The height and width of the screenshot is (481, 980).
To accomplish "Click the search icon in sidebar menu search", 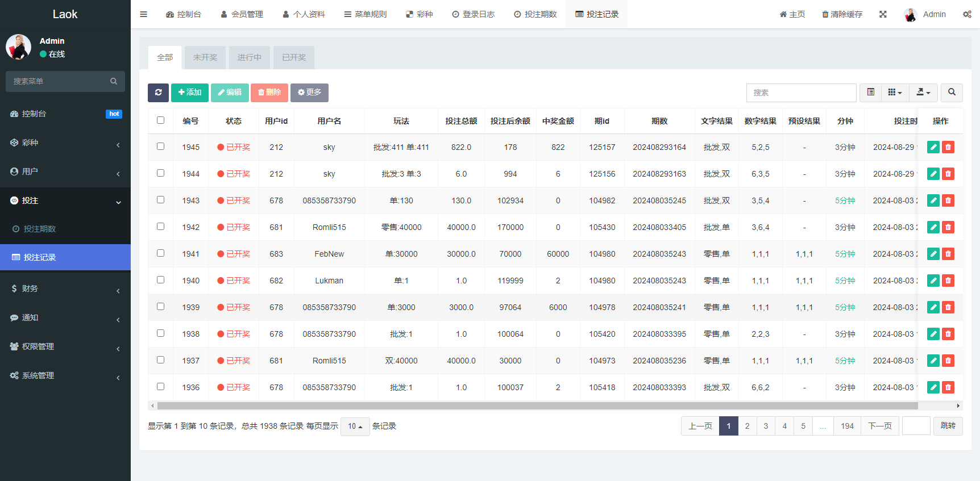I will point(114,81).
